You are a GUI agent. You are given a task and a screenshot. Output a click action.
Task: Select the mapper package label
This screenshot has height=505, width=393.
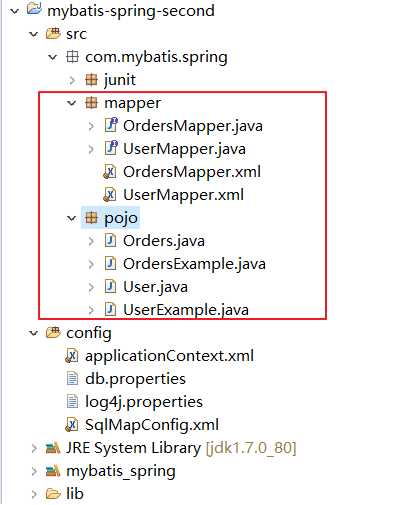[133, 104]
